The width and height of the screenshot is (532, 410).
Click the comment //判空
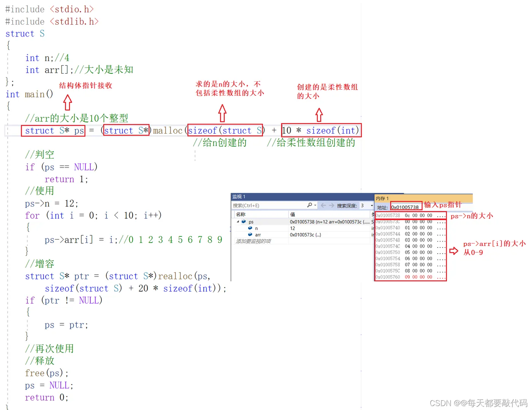coord(40,155)
